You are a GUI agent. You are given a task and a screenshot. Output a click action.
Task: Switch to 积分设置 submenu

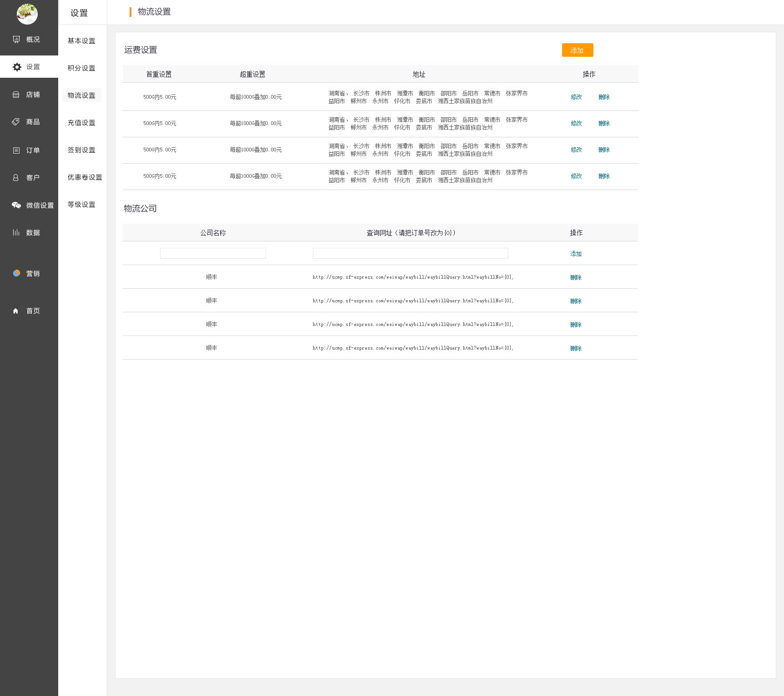pyautogui.click(x=81, y=68)
